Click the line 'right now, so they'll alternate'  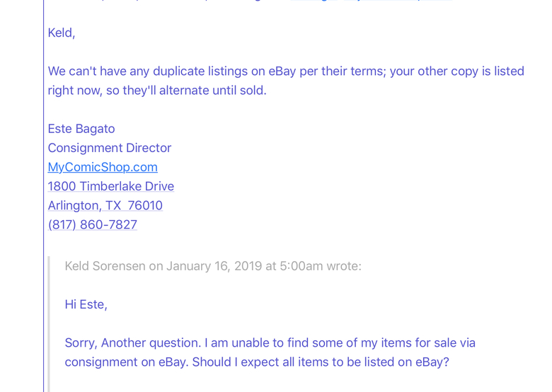coord(157,91)
